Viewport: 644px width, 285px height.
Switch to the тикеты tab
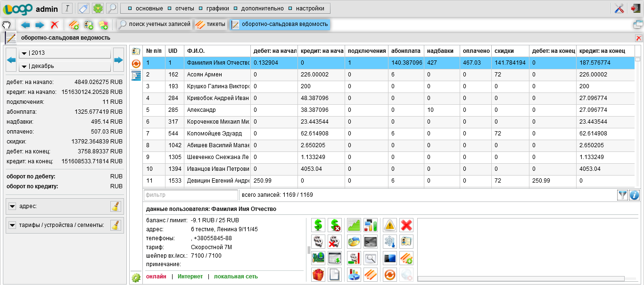click(211, 25)
